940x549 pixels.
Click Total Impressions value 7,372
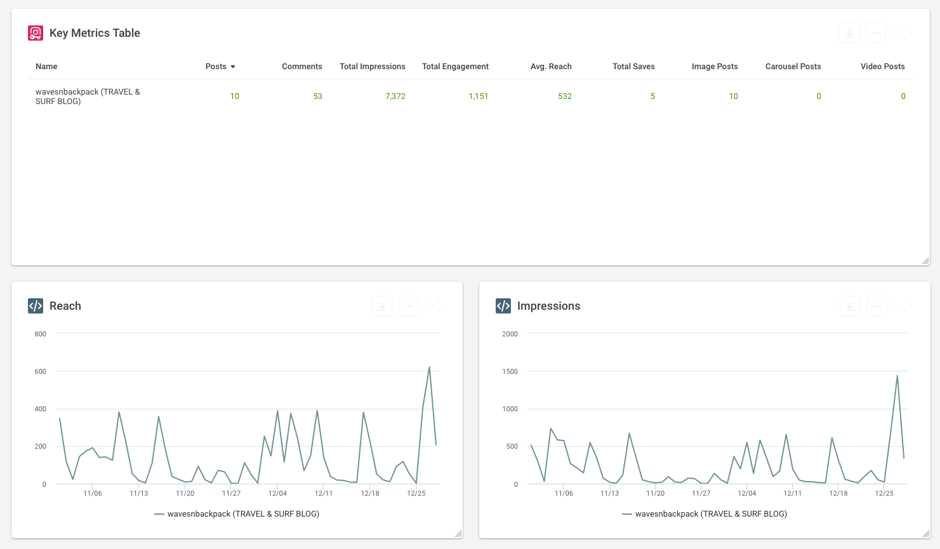tap(395, 96)
